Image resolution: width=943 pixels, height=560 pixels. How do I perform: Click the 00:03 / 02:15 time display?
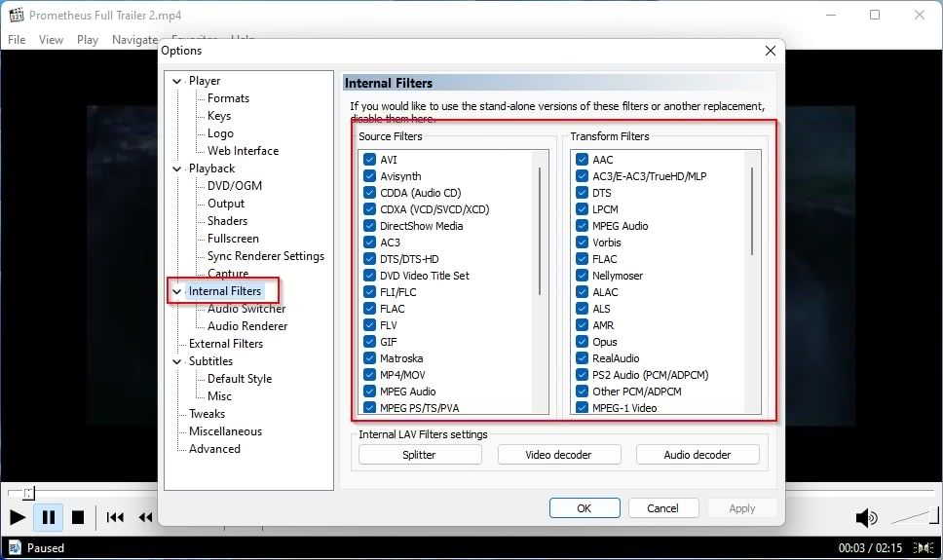click(870, 548)
